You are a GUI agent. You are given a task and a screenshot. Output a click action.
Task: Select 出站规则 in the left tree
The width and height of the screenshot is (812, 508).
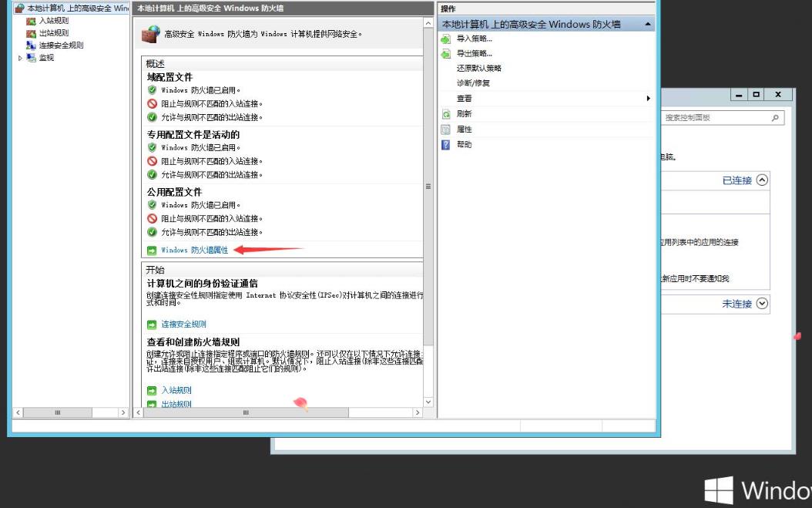click(54, 32)
